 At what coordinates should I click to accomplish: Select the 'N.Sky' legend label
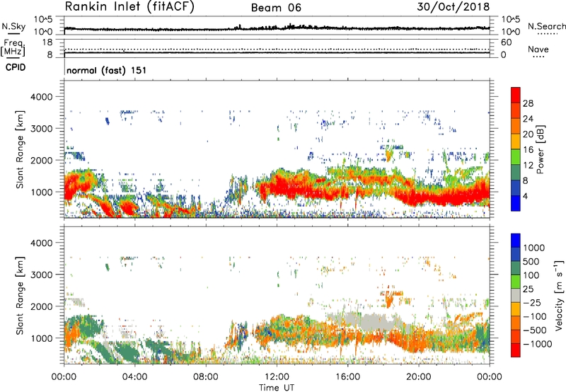(x=13, y=26)
